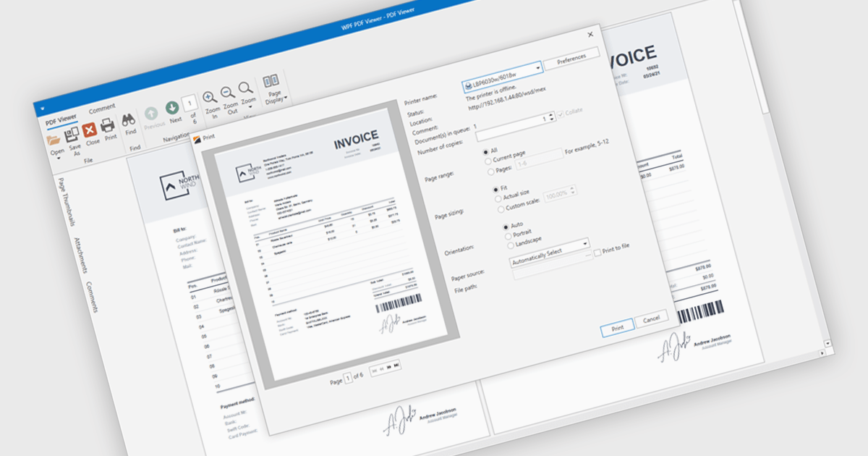Open the printer name LBP6030w/6018w dropdown
868x456 pixels.
pyautogui.click(x=538, y=69)
